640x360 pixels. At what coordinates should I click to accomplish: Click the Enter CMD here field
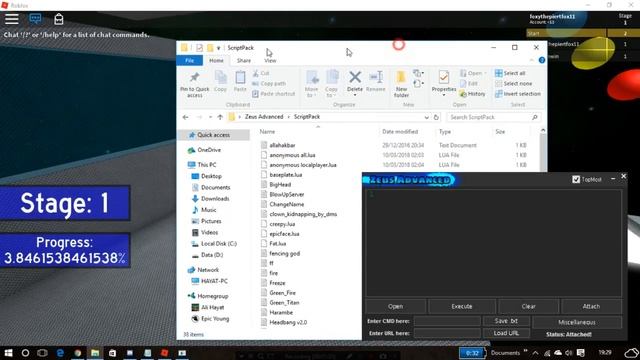(x=447, y=321)
